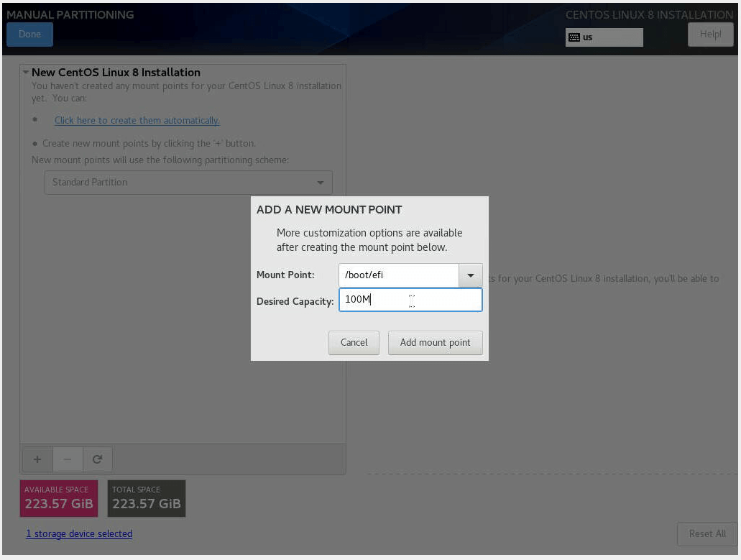Click the keyboard layout us indicator

pos(604,37)
